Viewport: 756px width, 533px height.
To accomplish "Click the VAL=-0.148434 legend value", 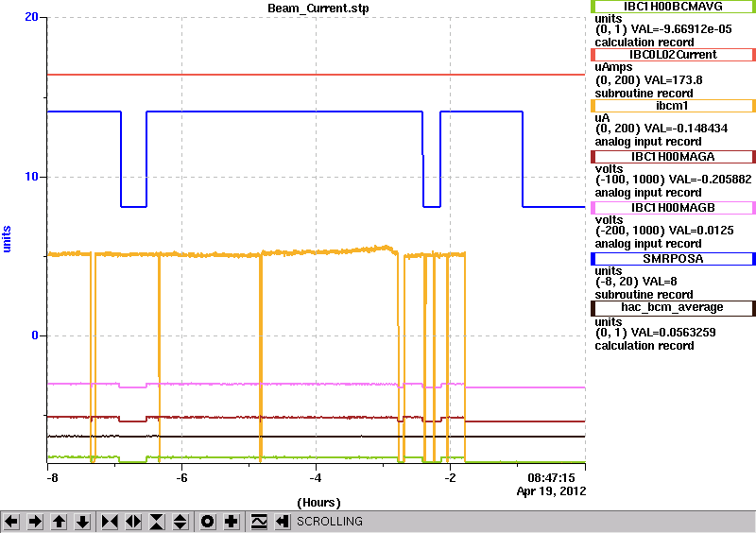I will 680,129.
